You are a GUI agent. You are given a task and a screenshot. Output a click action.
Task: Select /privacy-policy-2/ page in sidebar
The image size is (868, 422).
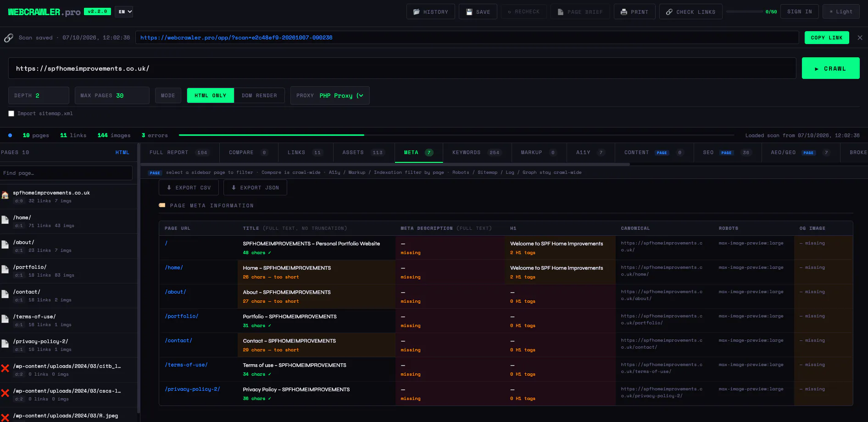pos(69,345)
